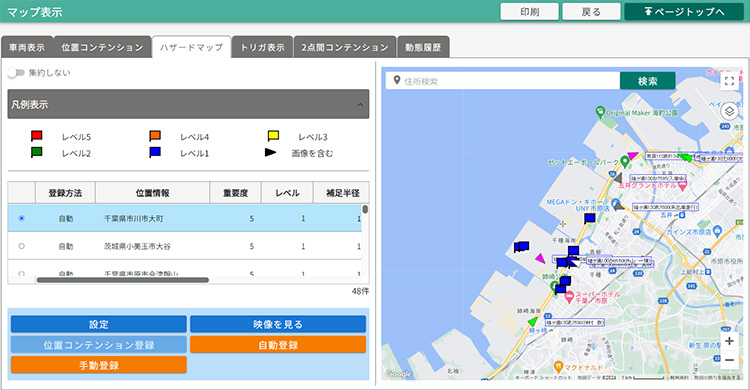This screenshot has height=390, width=750.
Task: Open the map layers selector icon
Action: click(x=729, y=112)
